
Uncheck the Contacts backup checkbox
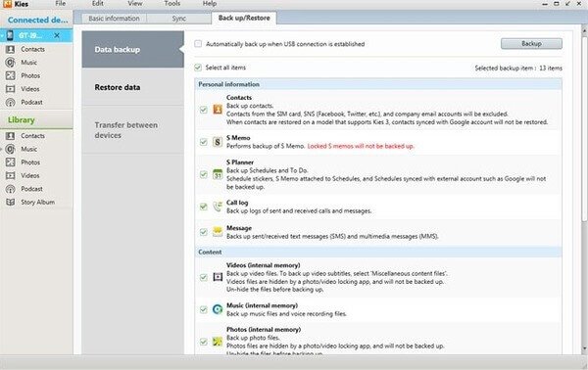point(204,110)
